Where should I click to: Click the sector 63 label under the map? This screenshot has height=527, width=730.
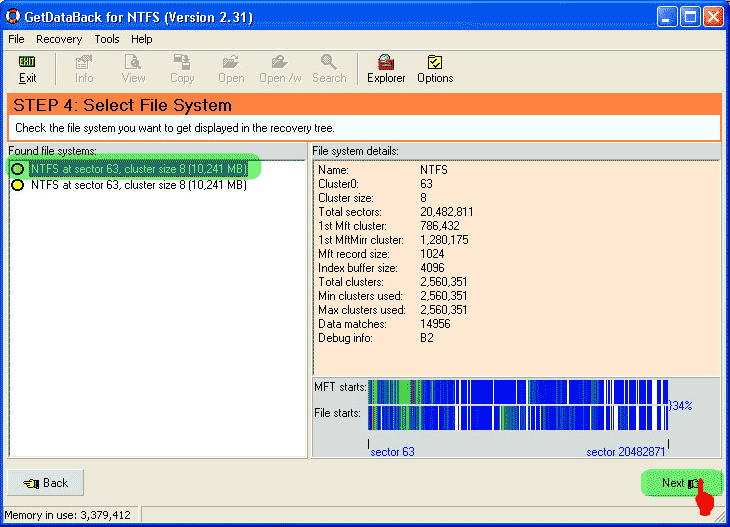[x=392, y=452]
